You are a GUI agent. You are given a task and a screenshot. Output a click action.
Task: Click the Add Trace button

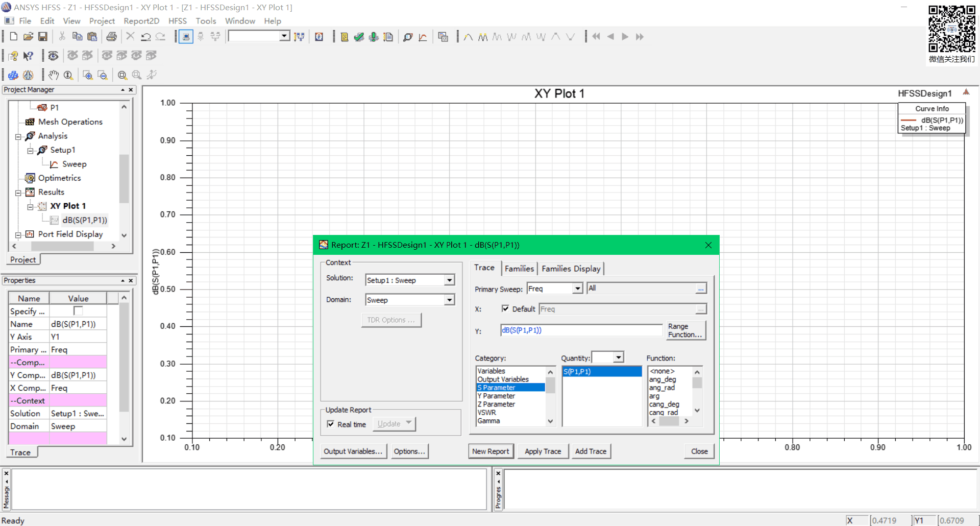[591, 451]
